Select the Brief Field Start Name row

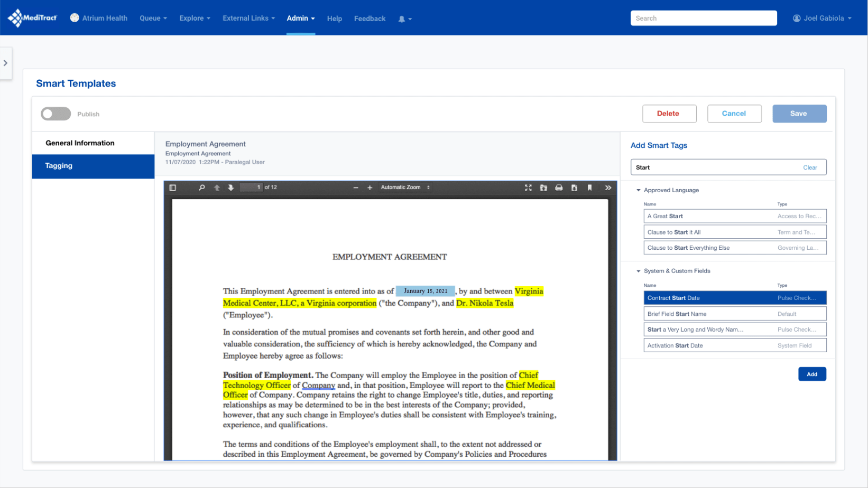[x=735, y=313]
